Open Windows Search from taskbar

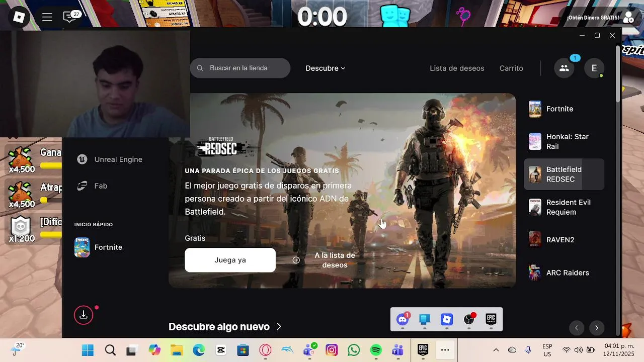pos(110,350)
